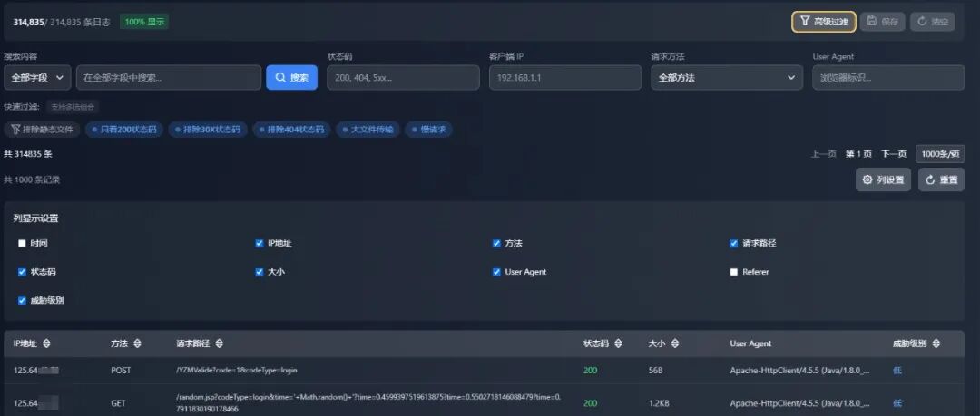This screenshot has width=980, height=416.
Task: Go to 下一页 next page
Action: [894, 154]
